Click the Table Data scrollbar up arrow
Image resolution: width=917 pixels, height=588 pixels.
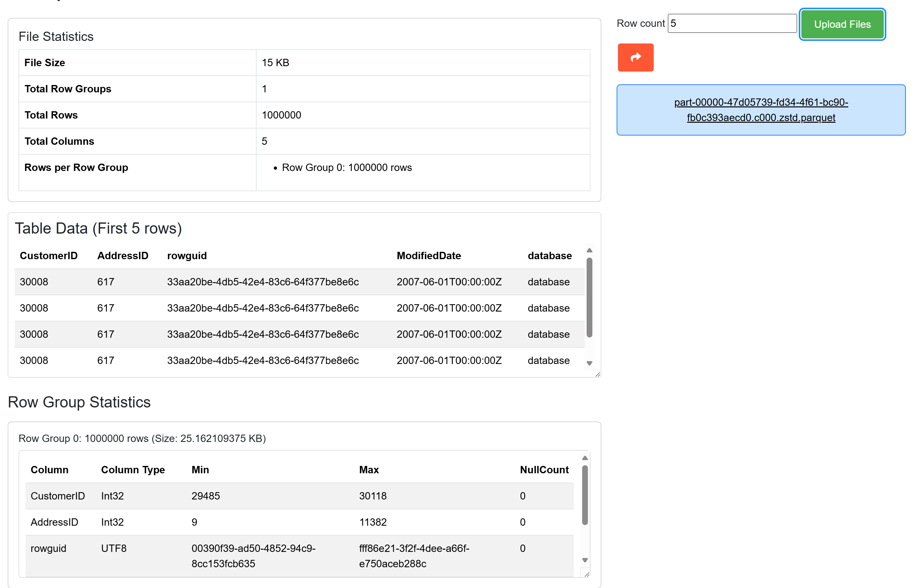click(589, 251)
